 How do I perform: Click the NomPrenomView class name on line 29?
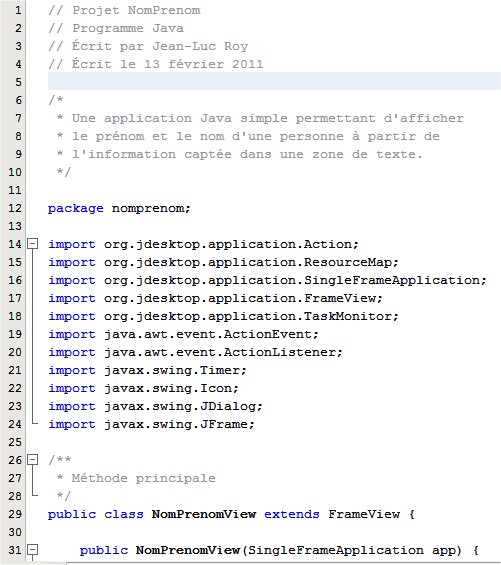coord(204,514)
